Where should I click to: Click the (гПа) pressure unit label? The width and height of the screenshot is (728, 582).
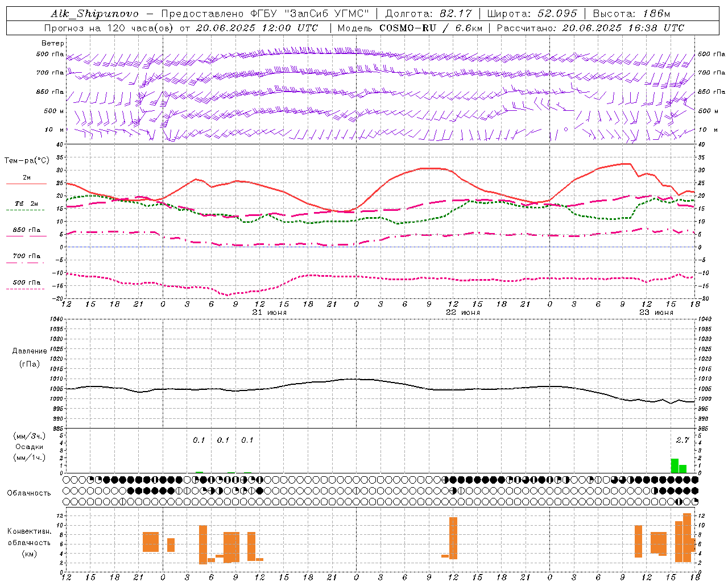click(30, 364)
